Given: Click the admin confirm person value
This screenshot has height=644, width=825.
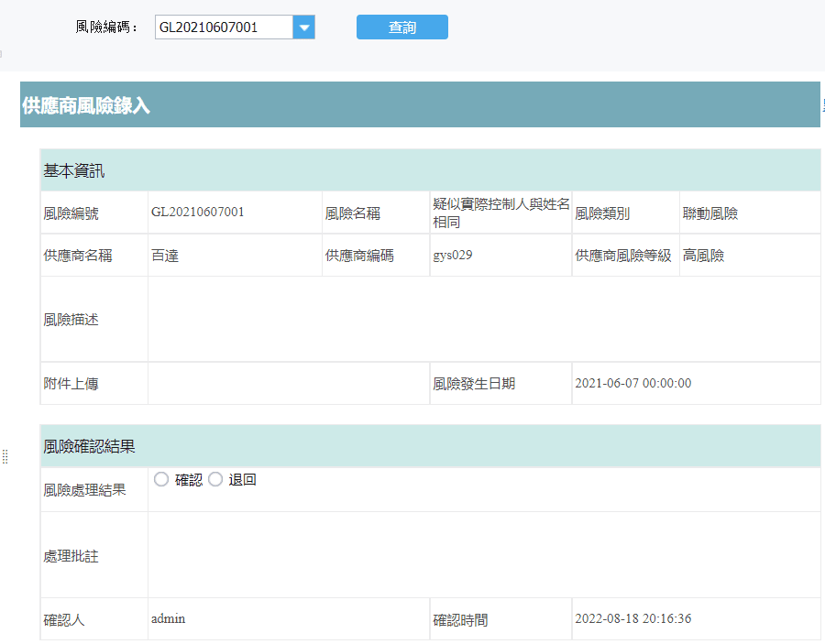Looking at the screenshot, I should (x=168, y=618).
